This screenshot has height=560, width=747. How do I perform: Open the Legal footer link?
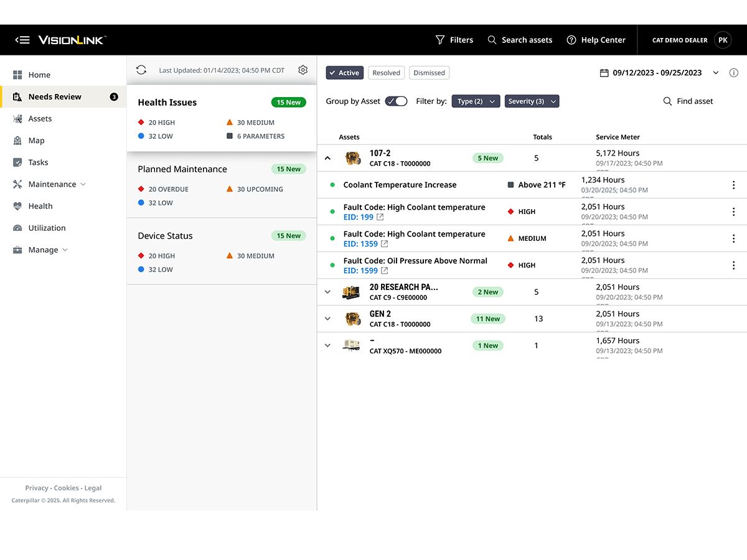click(93, 488)
